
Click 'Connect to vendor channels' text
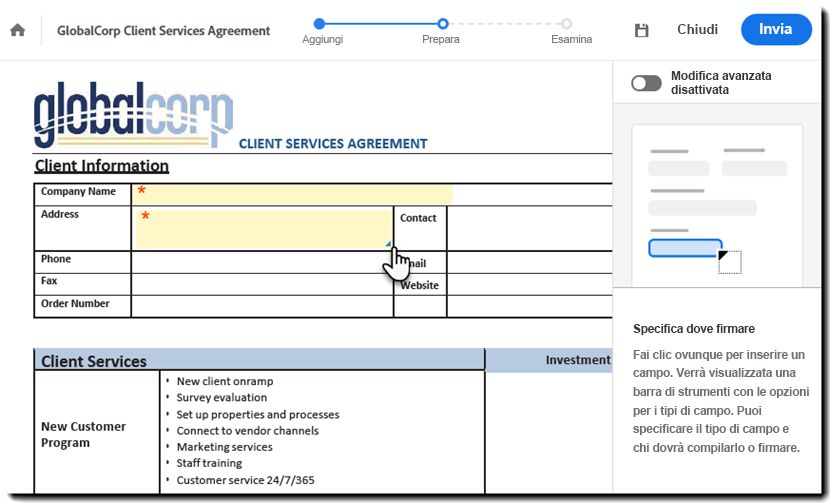pyautogui.click(x=248, y=431)
